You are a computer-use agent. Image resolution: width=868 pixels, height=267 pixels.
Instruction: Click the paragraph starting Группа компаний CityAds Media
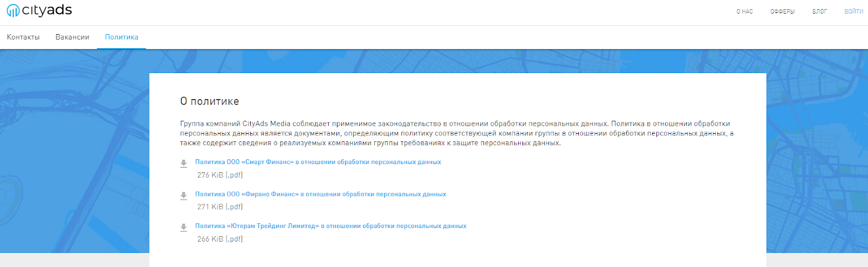457,133
